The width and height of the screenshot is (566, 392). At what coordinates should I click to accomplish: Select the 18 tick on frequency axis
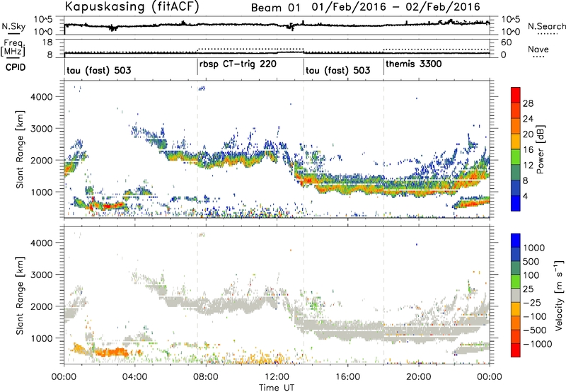point(47,42)
